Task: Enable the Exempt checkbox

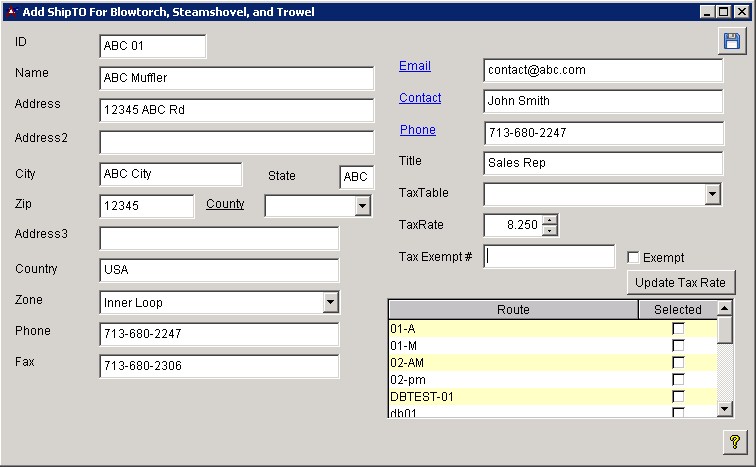Action: [632, 258]
